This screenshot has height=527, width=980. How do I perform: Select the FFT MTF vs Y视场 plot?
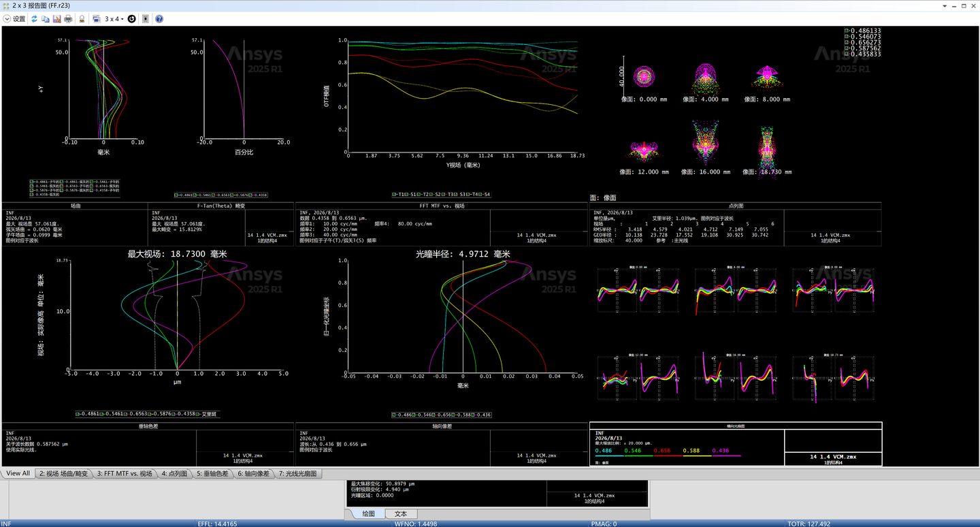(463, 96)
